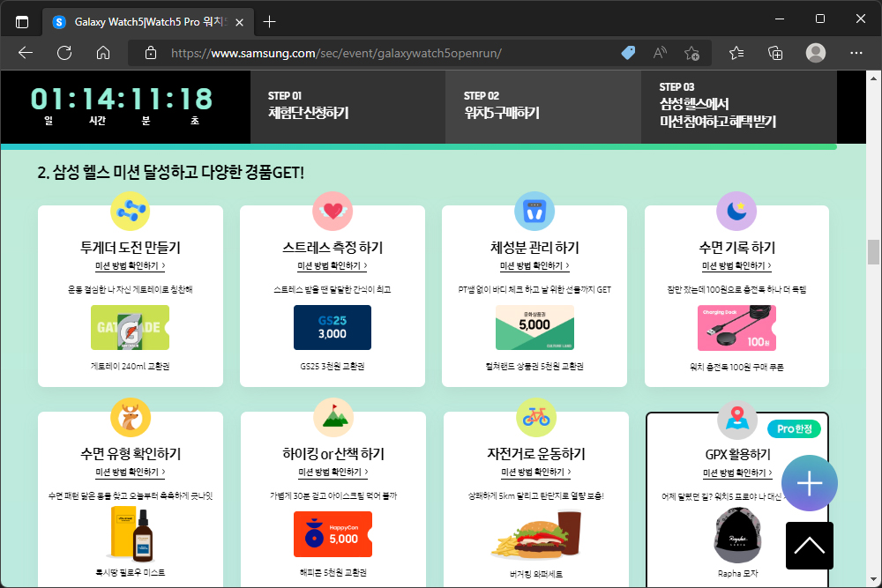Open a new browser tab
Image resolution: width=882 pixels, height=588 pixels.
(269, 22)
